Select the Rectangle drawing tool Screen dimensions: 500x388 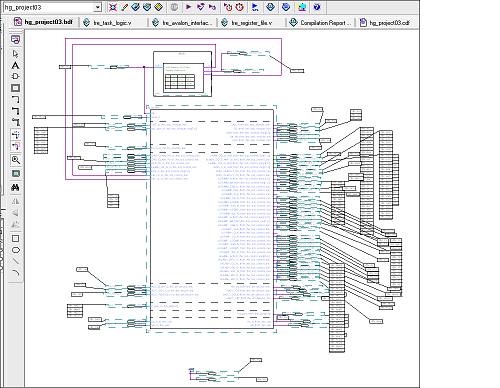15,239
